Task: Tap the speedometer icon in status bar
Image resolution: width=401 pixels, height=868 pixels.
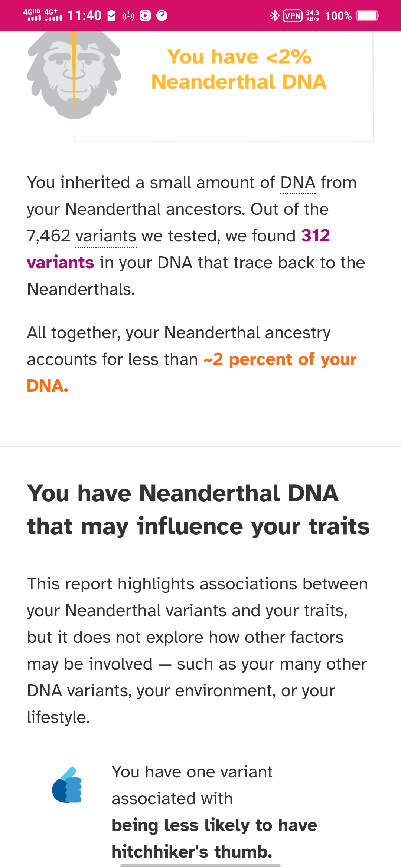Action: [162, 16]
